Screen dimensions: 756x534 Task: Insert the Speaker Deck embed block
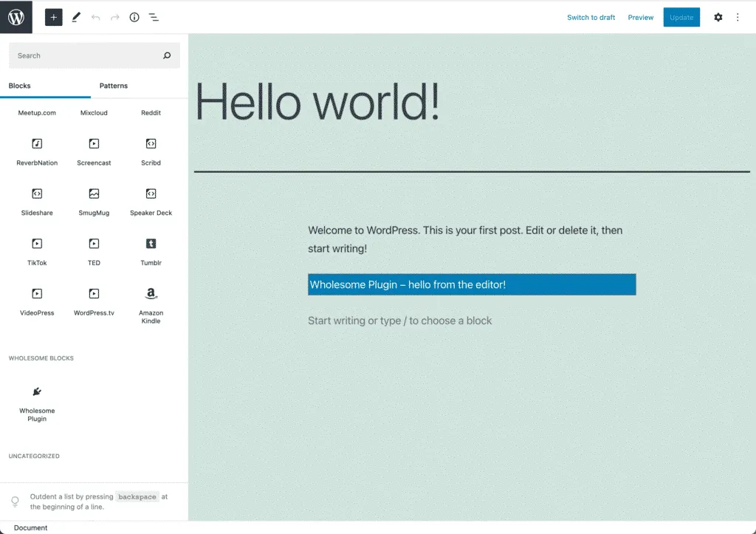(x=151, y=202)
